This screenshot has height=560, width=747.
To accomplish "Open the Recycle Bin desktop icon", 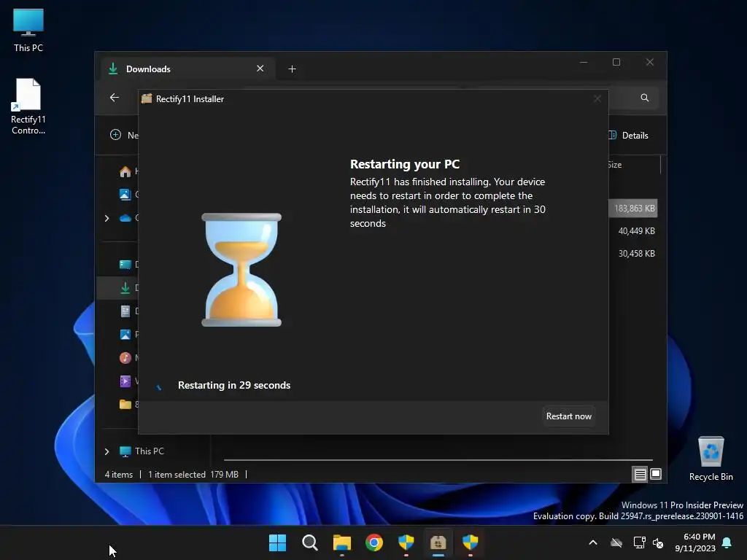I will click(x=711, y=459).
